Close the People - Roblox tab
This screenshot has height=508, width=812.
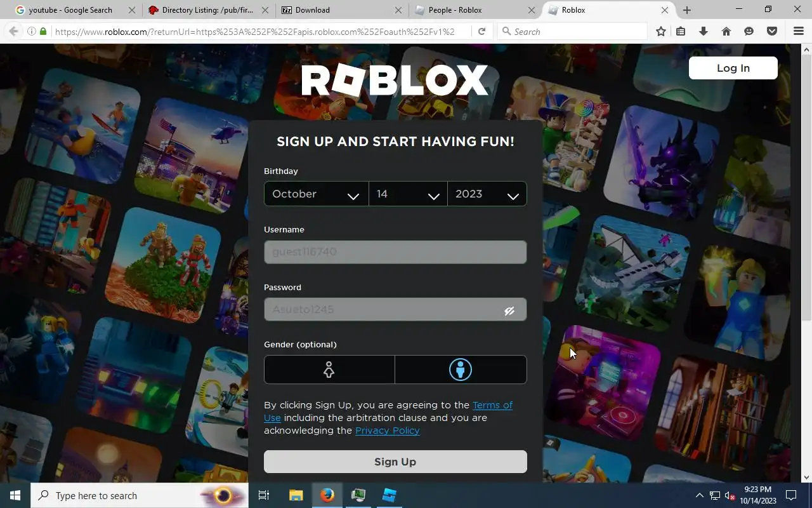532,10
